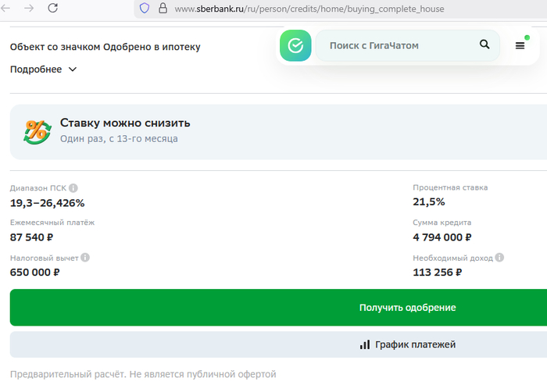Viewport: 547px width, 392px height.
Task: Click the browser back arrow
Action: [x=9, y=9]
